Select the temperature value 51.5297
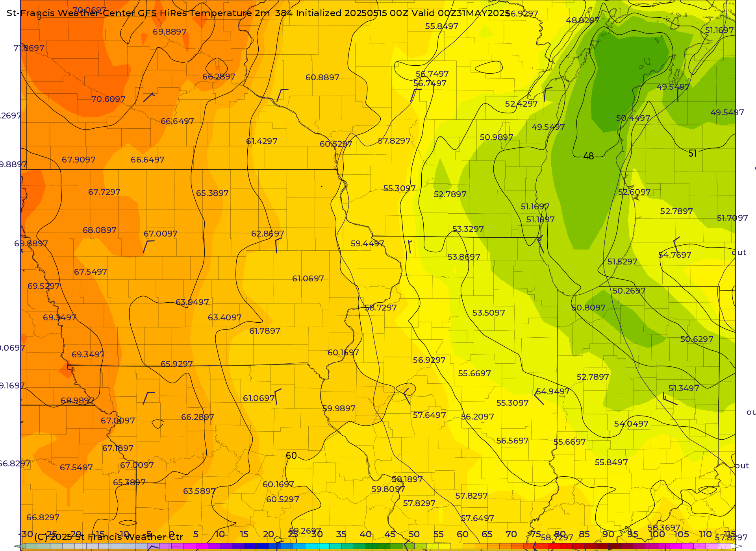Screen dimensions: 756x551 tap(622, 262)
